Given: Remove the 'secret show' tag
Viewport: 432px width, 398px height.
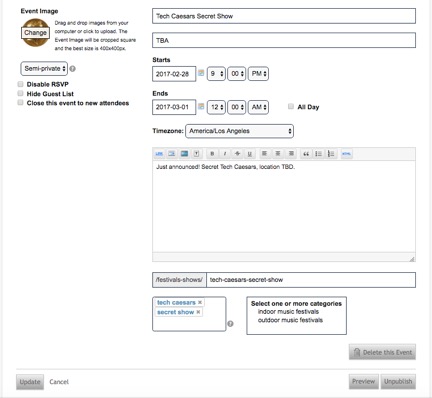Looking at the screenshot, I should point(198,312).
